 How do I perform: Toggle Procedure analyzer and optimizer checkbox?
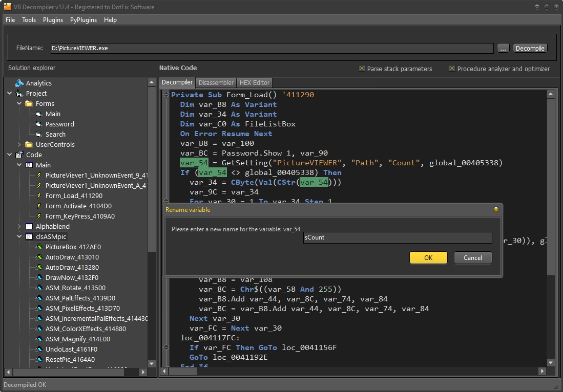pos(452,69)
